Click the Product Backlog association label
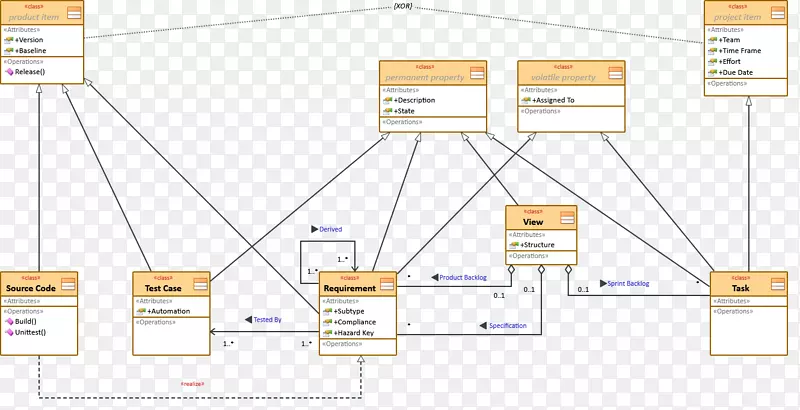This screenshot has height=410, width=800. point(463,277)
